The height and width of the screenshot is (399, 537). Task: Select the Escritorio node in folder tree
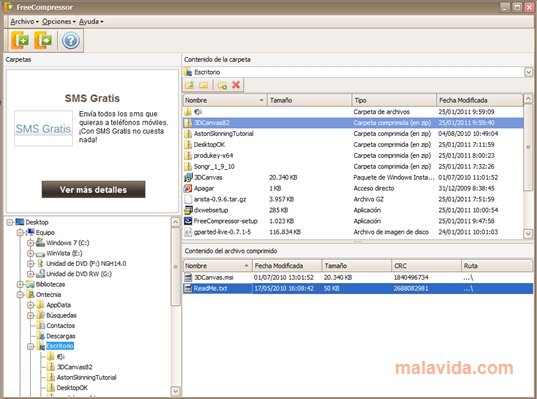click(x=60, y=346)
